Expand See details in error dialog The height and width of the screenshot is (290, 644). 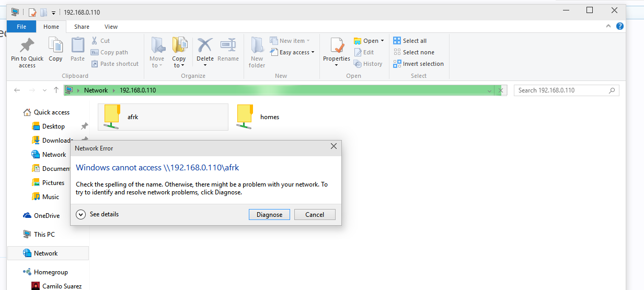97,214
